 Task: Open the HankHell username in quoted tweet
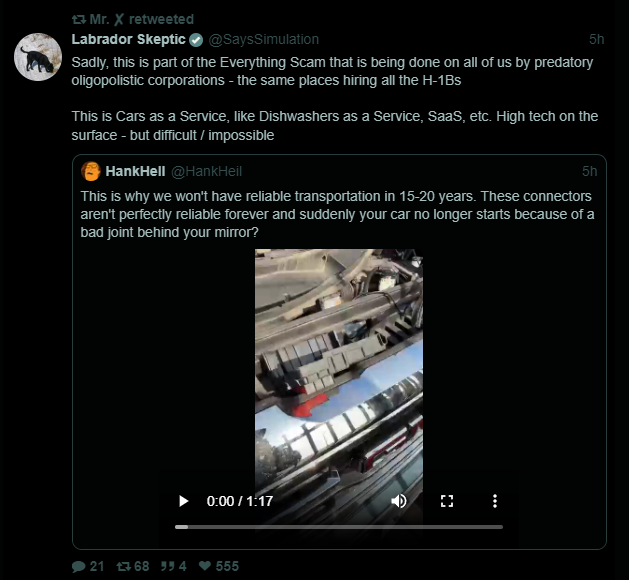point(135,171)
